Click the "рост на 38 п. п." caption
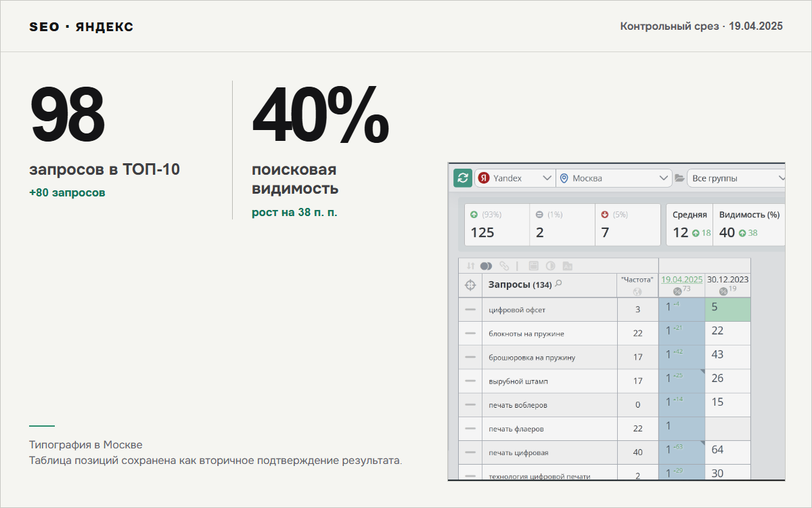The height and width of the screenshot is (508, 812). point(294,212)
